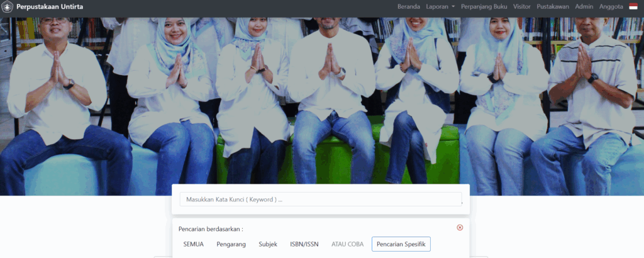
Task: Select the Subjek search filter
Action: pyautogui.click(x=268, y=244)
